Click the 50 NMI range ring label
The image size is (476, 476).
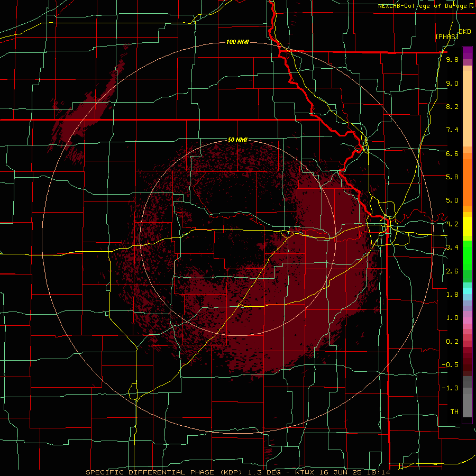pos(237,140)
